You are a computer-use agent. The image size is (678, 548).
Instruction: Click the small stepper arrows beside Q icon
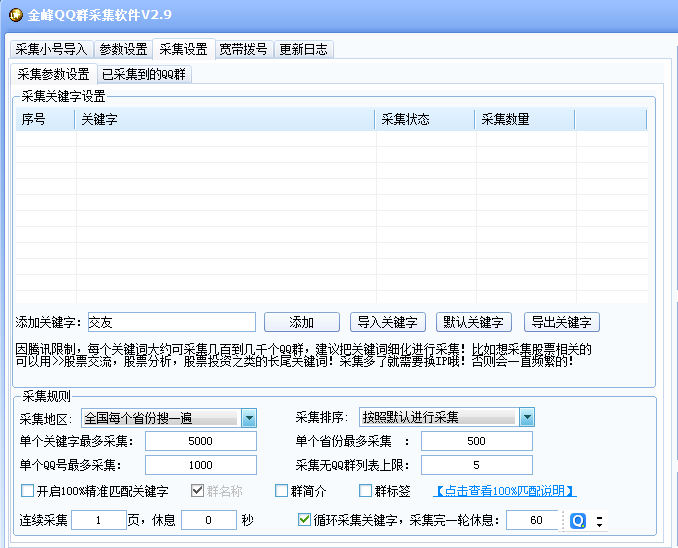[599, 521]
